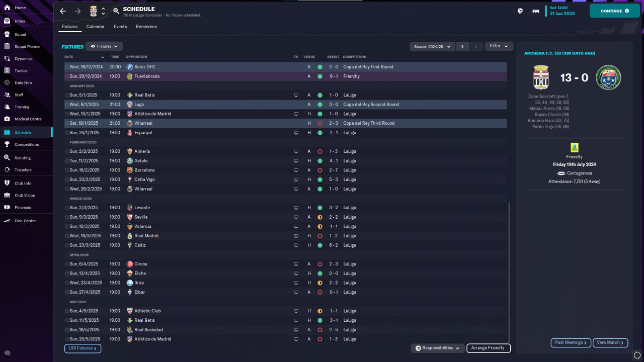Click the Opposition column header
The width and height of the screenshot is (644, 362).
tap(136, 57)
